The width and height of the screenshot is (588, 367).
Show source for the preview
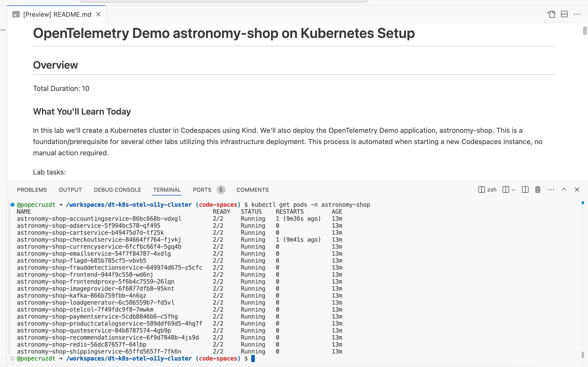[551, 14]
